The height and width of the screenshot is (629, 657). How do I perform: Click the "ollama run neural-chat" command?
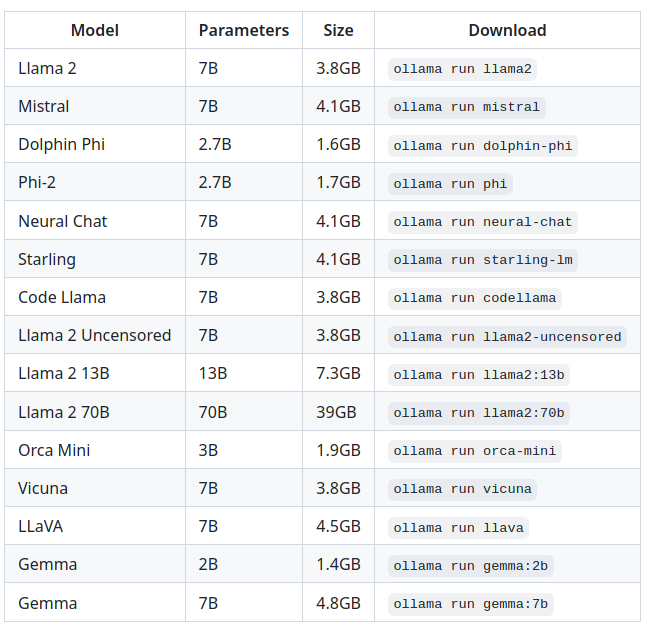[483, 222]
